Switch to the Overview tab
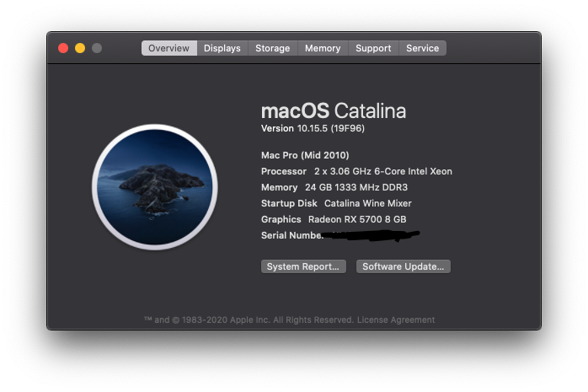This screenshot has width=588, height=392. [169, 48]
